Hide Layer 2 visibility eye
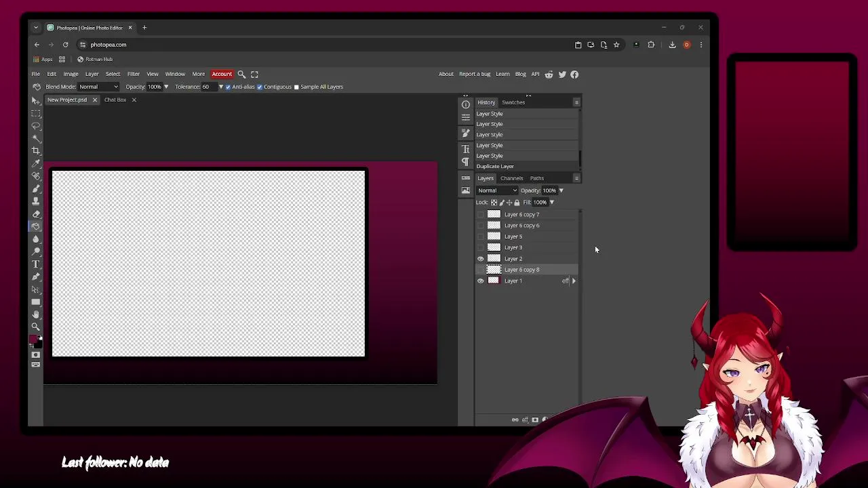 coord(481,259)
